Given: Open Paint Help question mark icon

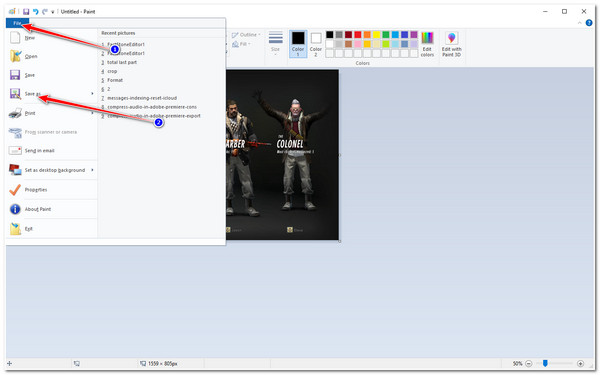Looking at the screenshot, I should 589,23.
